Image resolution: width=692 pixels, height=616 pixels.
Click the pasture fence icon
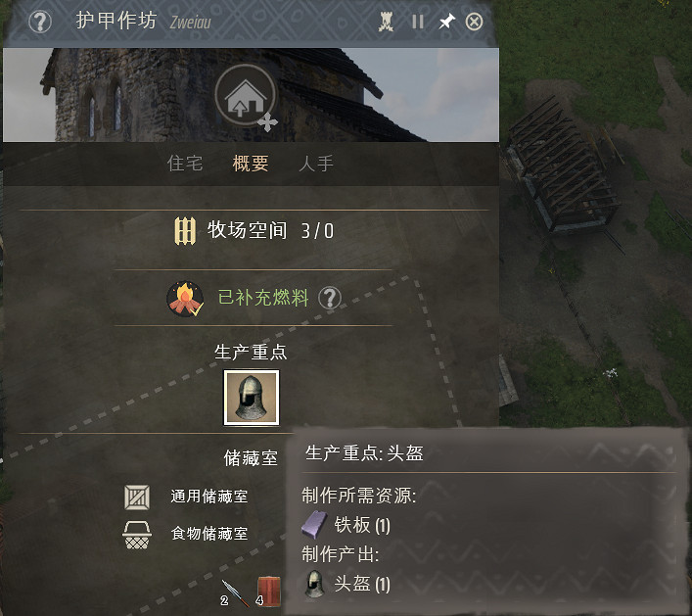[x=185, y=230]
